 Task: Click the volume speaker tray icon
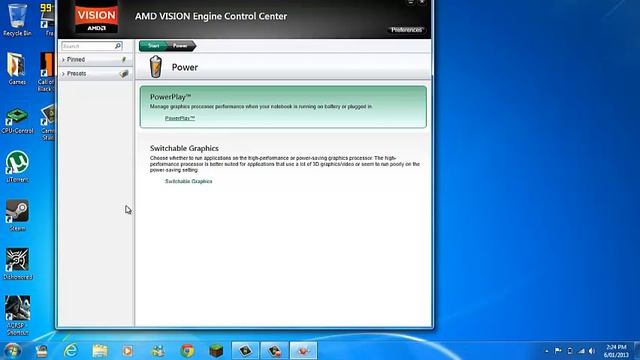[x=592, y=351]
